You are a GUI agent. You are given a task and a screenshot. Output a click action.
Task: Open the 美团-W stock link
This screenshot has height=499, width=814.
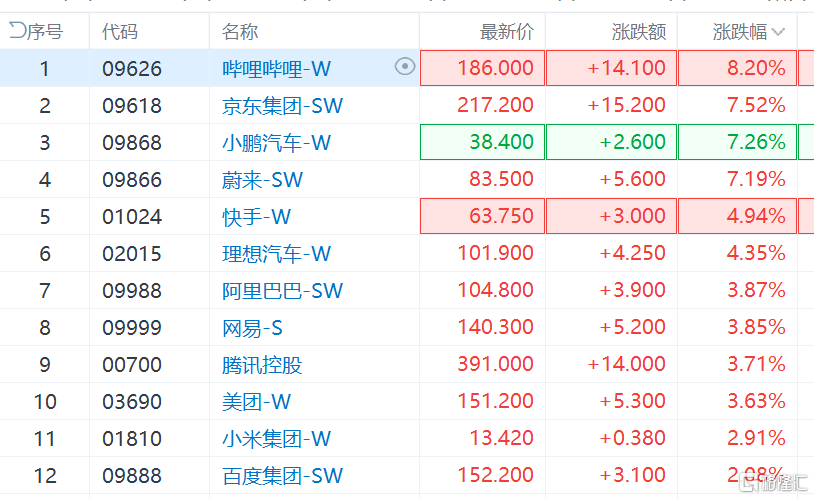point(256,401)
